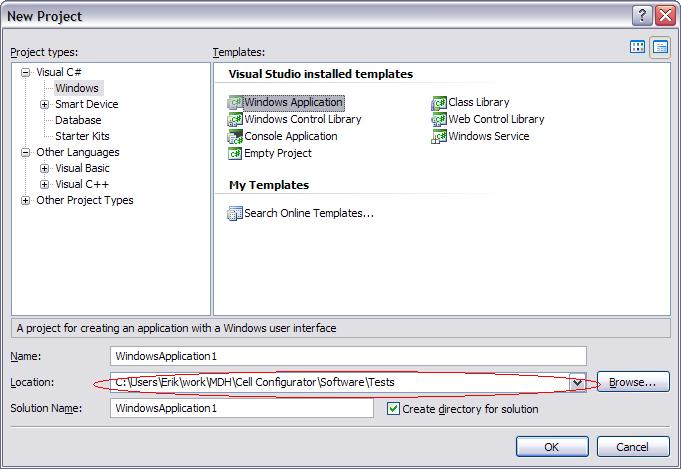Click the Solution Name field

tap(242, 408)
